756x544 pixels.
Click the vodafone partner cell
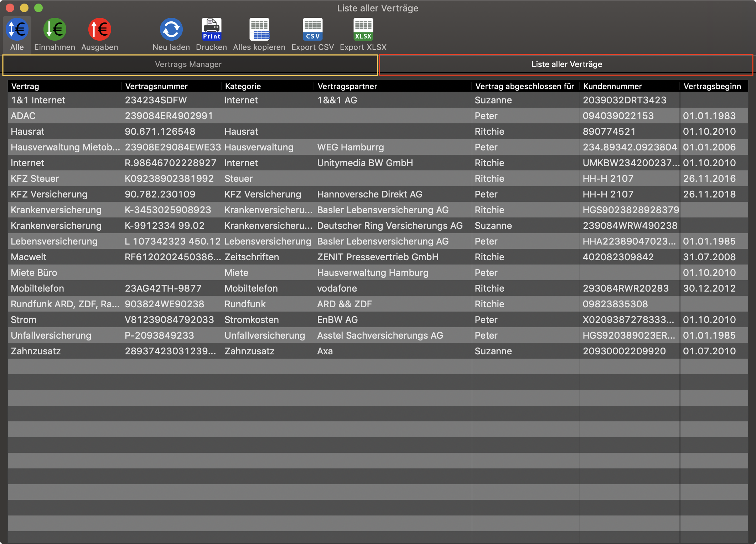[x=337, y=288]
